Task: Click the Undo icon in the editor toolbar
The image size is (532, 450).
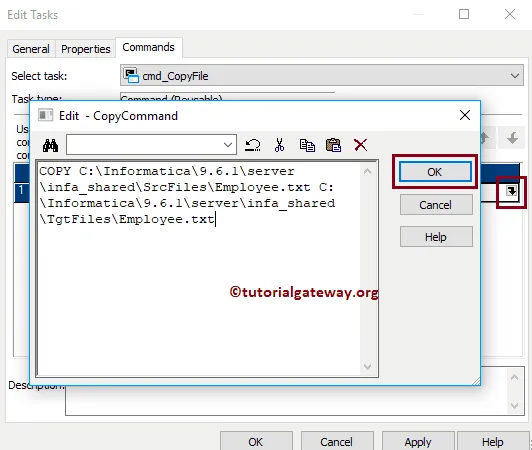Action: click(x=252, y=145)
